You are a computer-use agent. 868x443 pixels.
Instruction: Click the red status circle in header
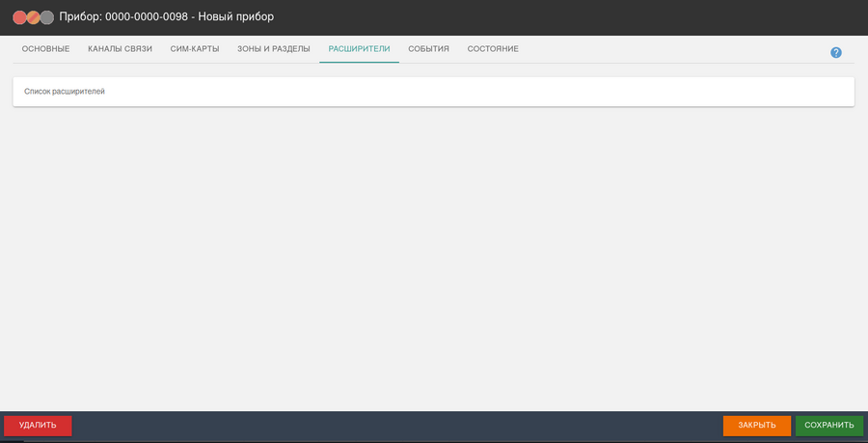pyautogui.click(x=19, y=17)
